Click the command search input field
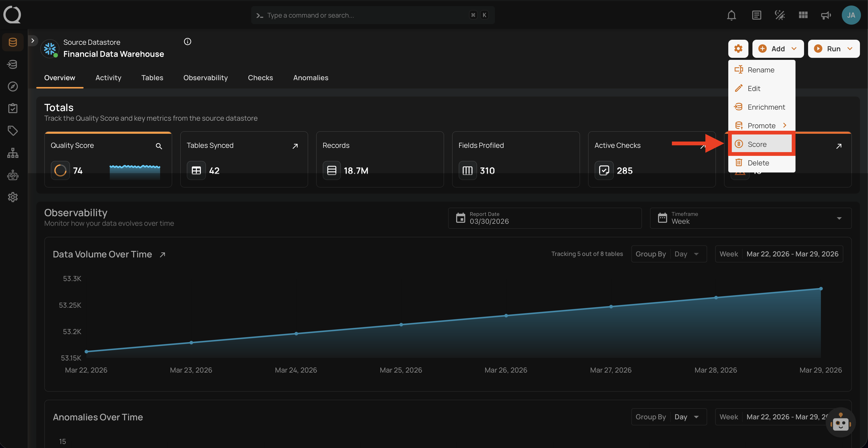The image size is (868, 448). pos(364,15)
